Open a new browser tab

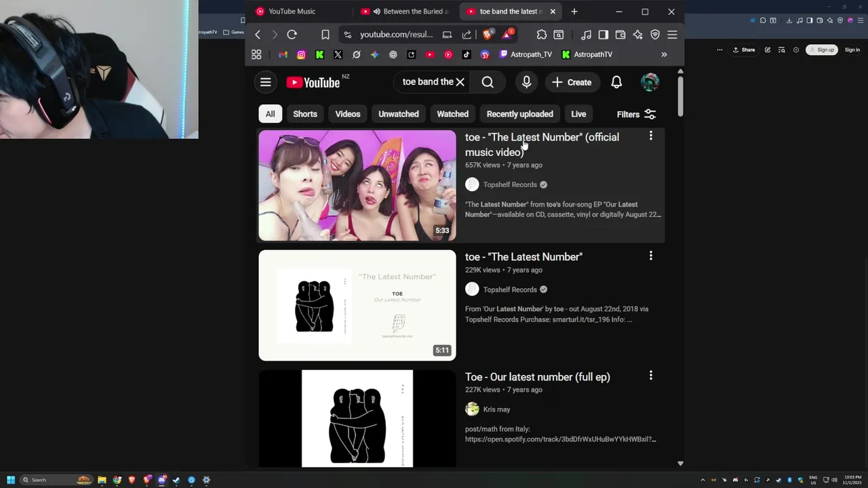(574, 12)
